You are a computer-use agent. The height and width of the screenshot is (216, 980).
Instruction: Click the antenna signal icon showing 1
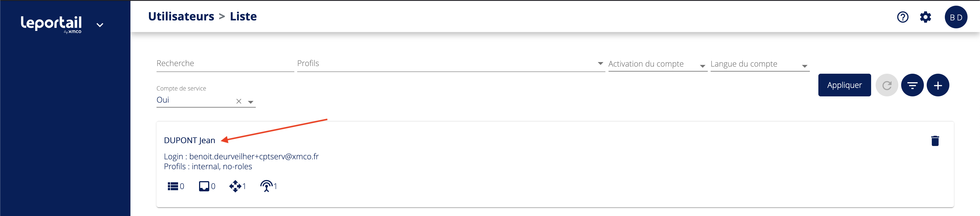click(266, 186)
